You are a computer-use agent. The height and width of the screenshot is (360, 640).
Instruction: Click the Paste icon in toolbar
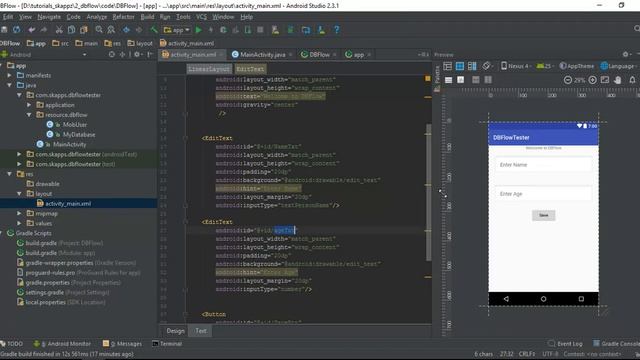coord(84,30)
